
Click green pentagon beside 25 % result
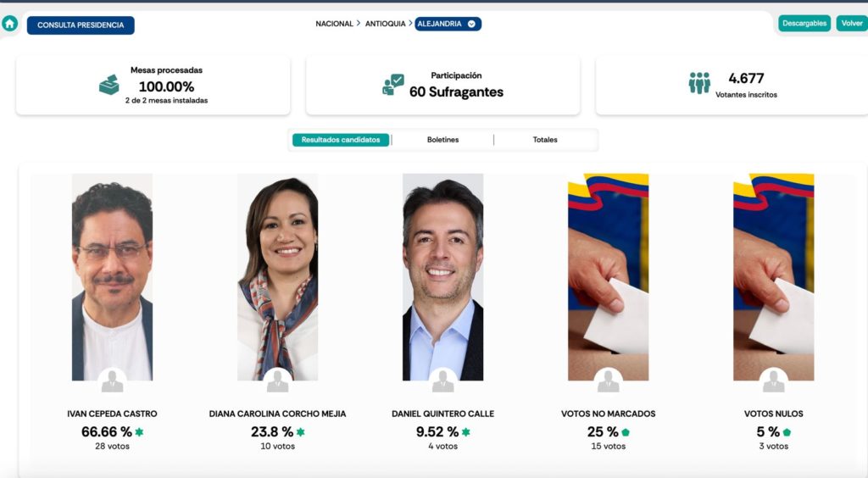626,432
